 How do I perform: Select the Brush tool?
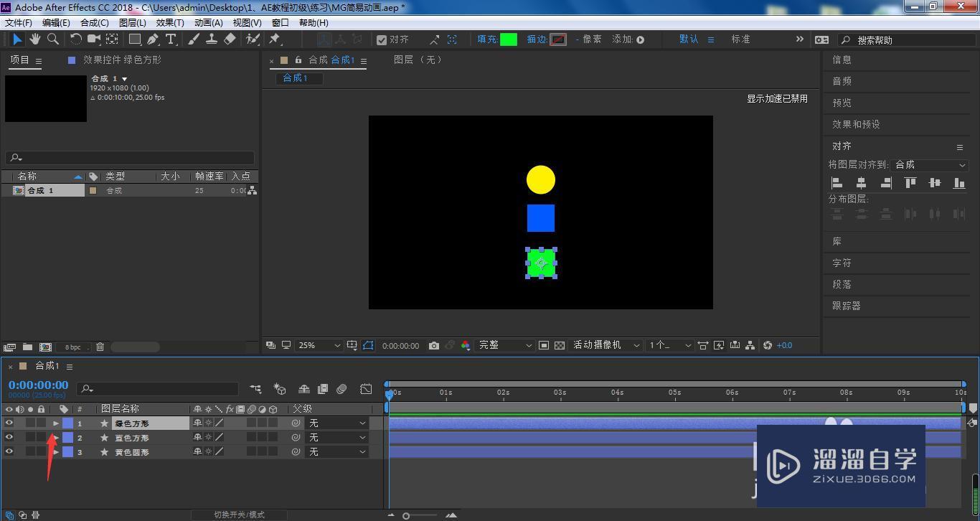coord(194,39)
